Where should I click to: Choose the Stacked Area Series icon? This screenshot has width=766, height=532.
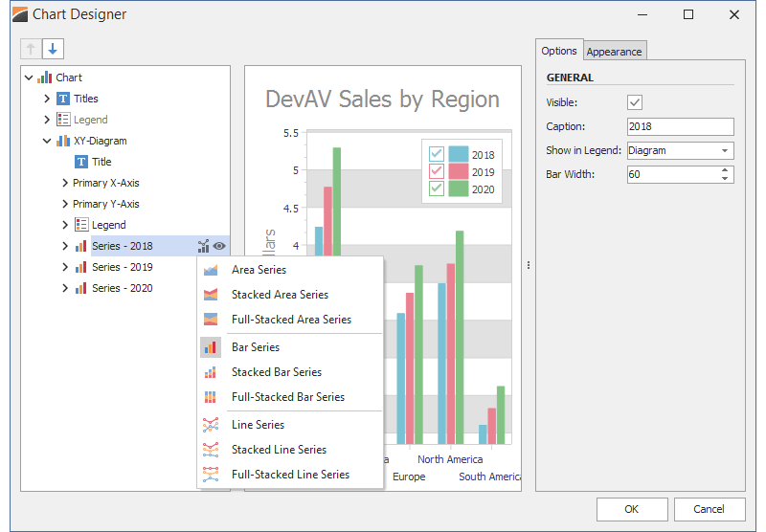[211, 295]
